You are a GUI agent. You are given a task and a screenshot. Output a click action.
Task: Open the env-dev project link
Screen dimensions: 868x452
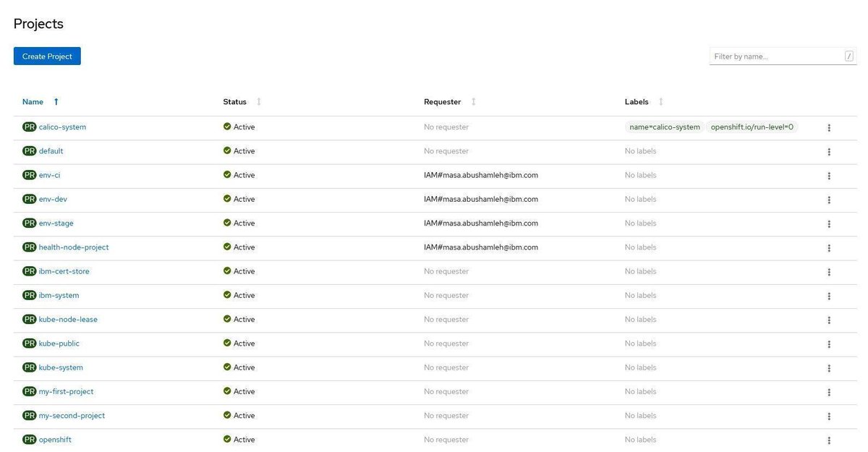53,199
